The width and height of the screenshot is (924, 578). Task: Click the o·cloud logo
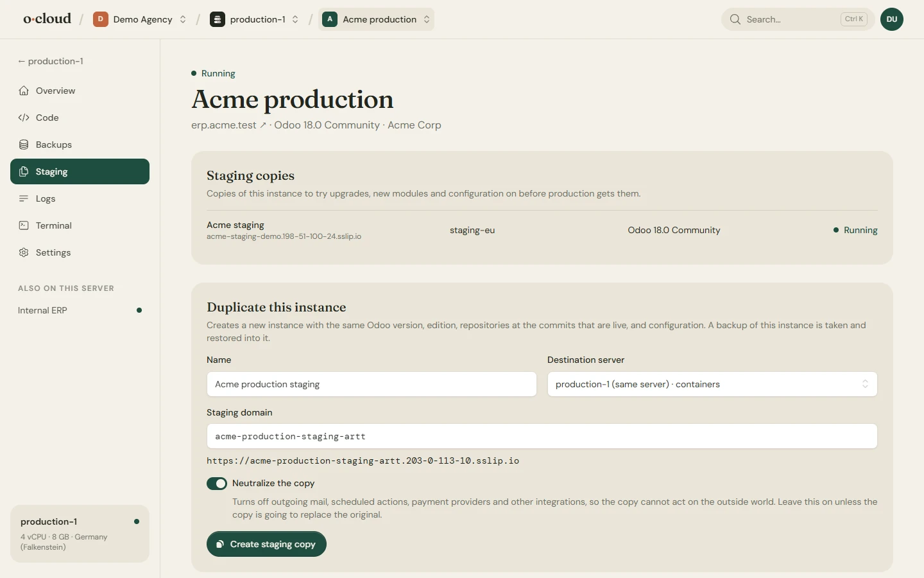47,19
